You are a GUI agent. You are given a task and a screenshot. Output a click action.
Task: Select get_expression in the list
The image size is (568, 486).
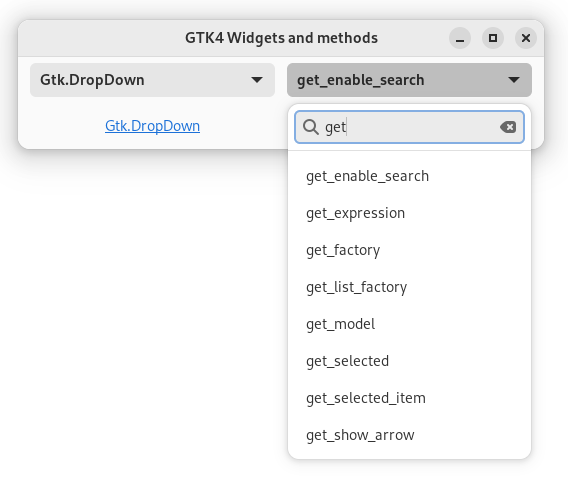[409, 213]
